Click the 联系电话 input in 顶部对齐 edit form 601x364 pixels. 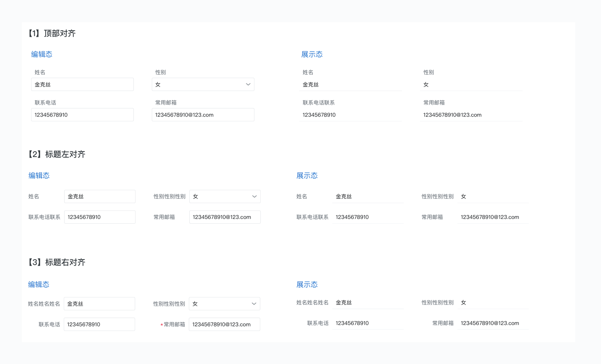pyautogui.click(x=82, y=114)
